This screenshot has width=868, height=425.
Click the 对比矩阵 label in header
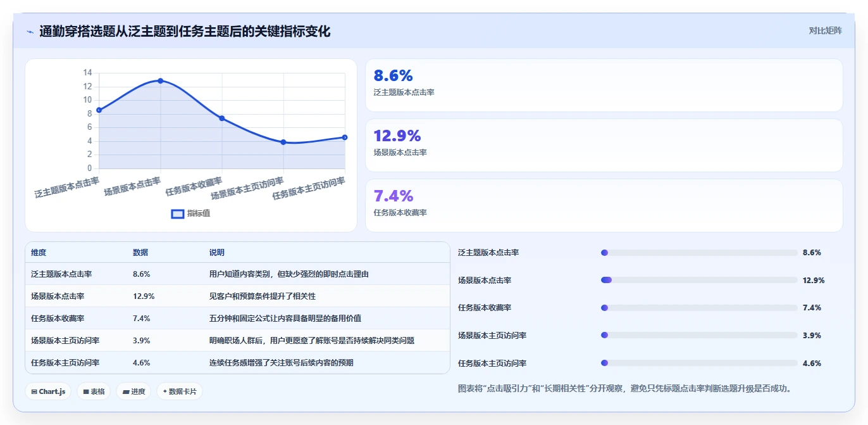pyautogui.click(x=825, y=30)
